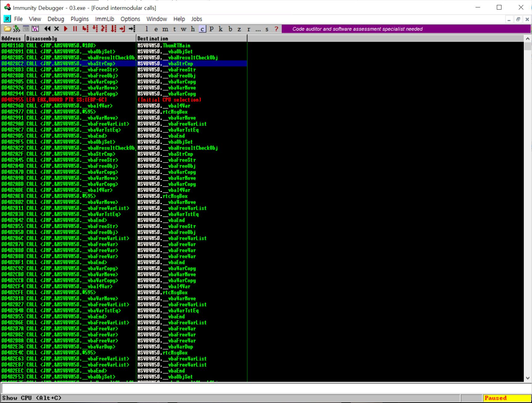
Task: Open the ImmLib menu
Action: coord(105,19)
